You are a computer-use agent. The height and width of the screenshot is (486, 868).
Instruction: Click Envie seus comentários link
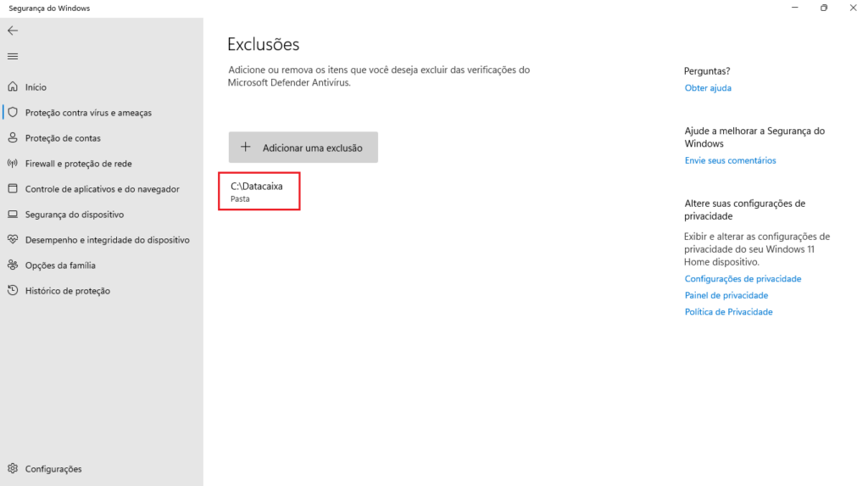[730, 160]
